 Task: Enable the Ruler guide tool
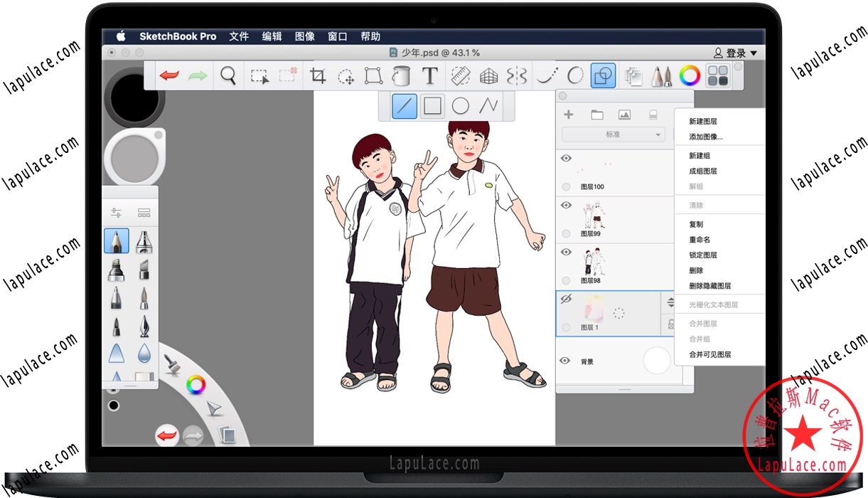pyautogui.click(x=461, y=75)
